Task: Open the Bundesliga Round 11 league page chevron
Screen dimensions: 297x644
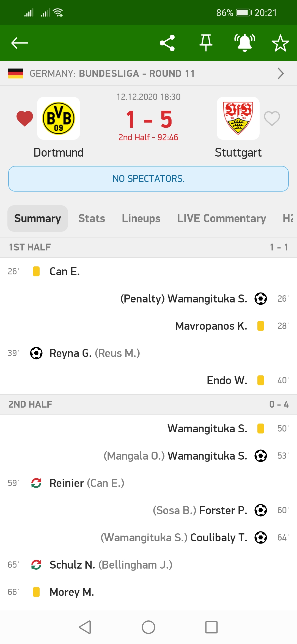Action: [x=280, y=73]
